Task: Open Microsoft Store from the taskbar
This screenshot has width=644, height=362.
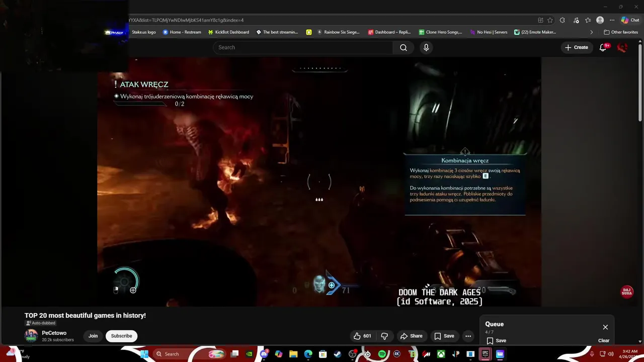Action: tap(323, 354)
